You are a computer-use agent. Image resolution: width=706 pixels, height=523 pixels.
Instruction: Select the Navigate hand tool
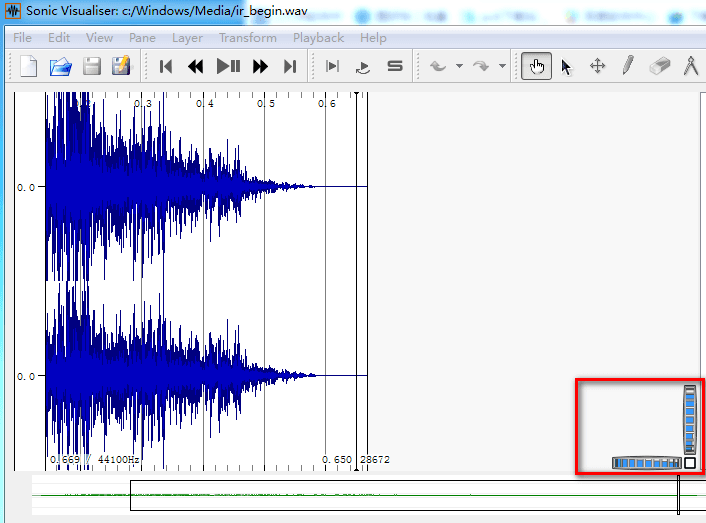[536, 67]
